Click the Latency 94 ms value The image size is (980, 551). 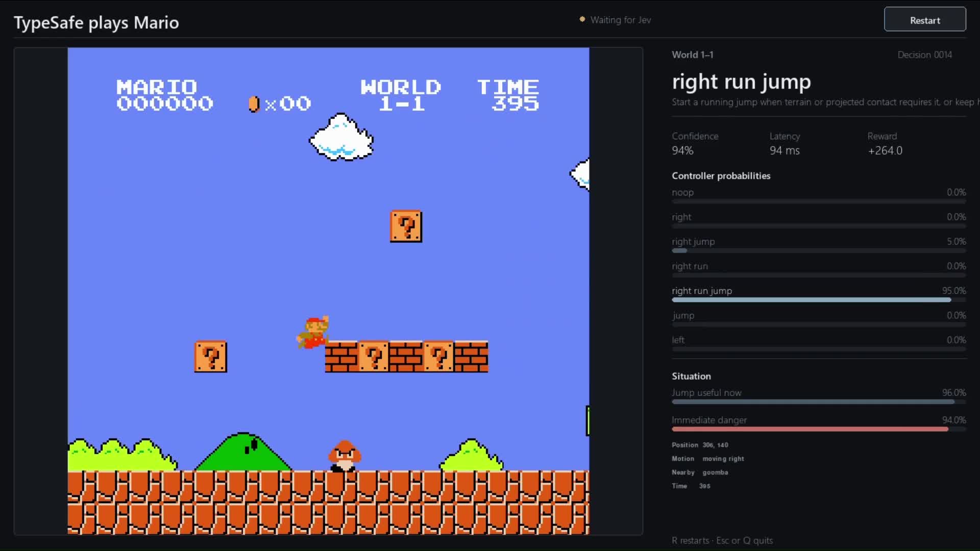coord(785,151)
